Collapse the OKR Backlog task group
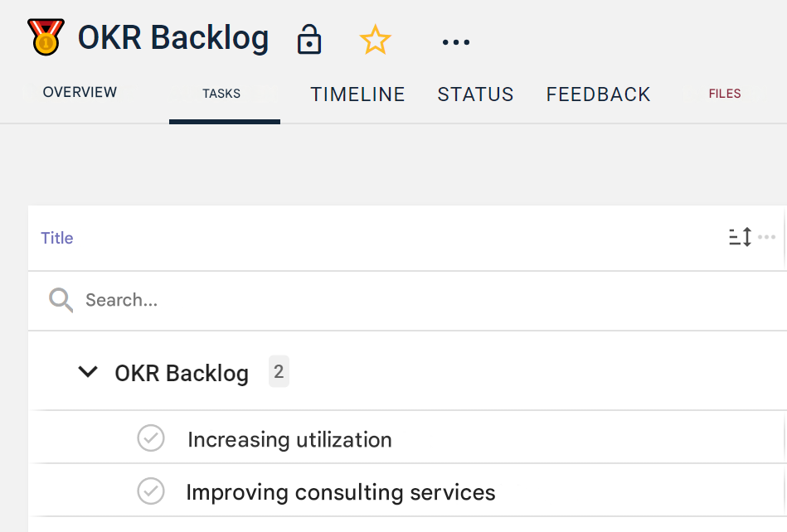The height and width of the screenshot is (532, 787). click(x=87, y=372)
